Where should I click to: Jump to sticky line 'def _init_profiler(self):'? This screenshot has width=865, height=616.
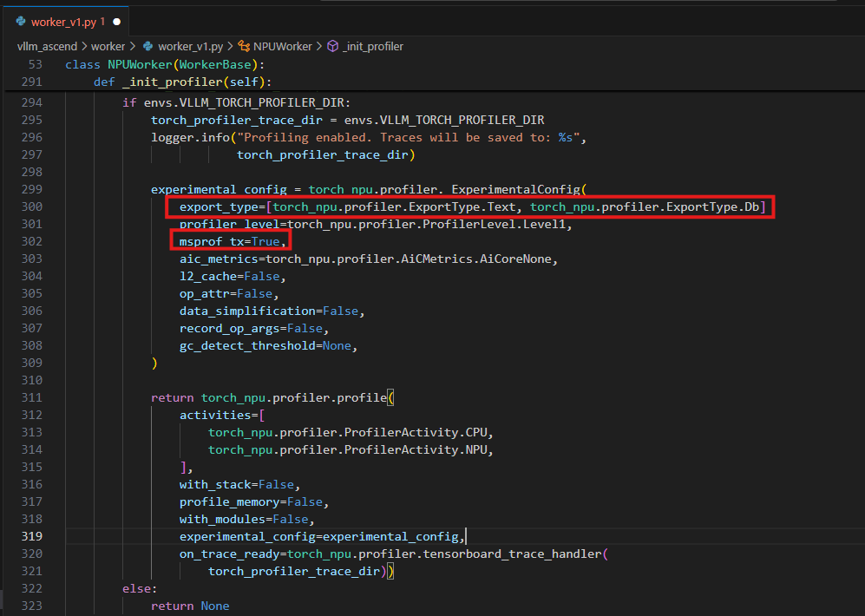pos(182,82)
